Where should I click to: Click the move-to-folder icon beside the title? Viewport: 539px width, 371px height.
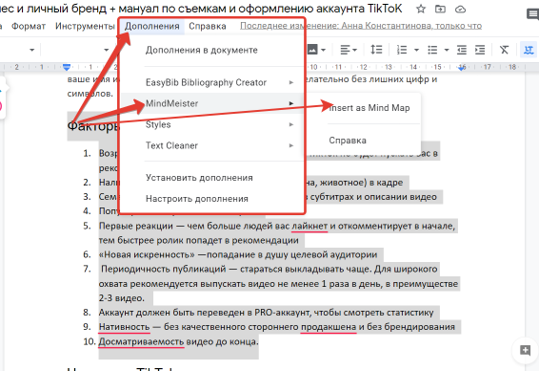coord(440,9)
